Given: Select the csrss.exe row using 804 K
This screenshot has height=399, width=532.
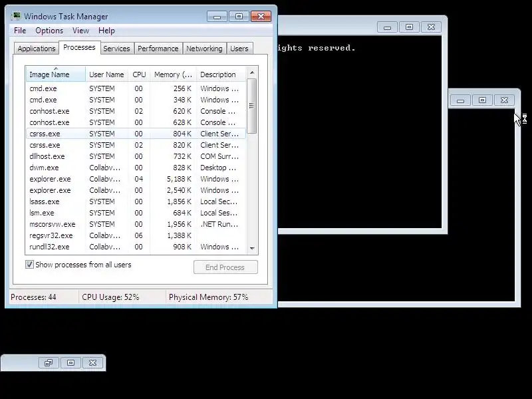Looking at the screenshot, I should tap(136, 134).
